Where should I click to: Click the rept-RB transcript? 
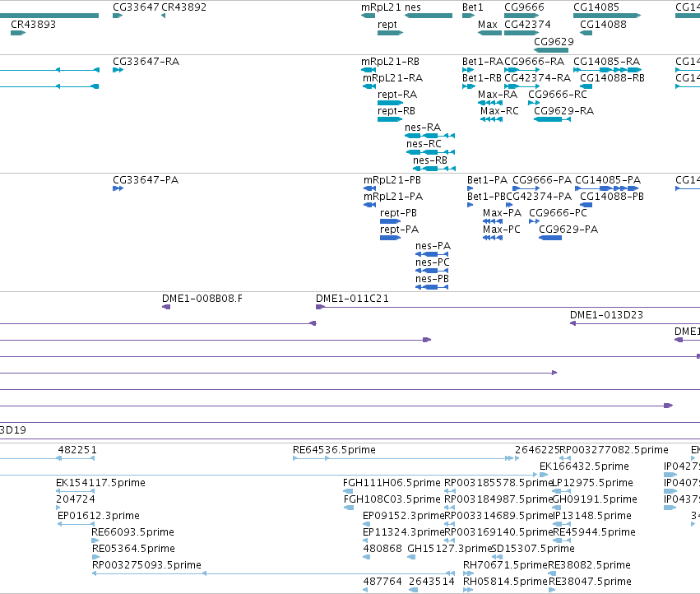click(390, 119)
